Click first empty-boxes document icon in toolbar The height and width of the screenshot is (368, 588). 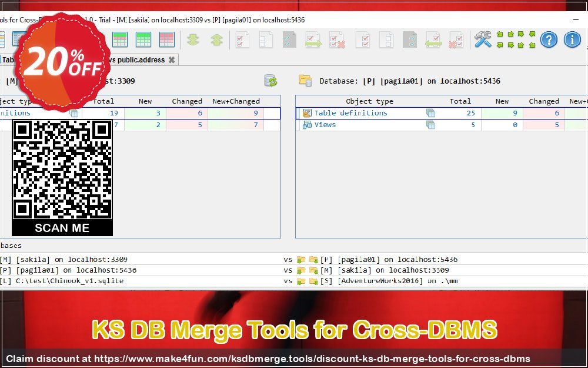click(x=266, y=40)
